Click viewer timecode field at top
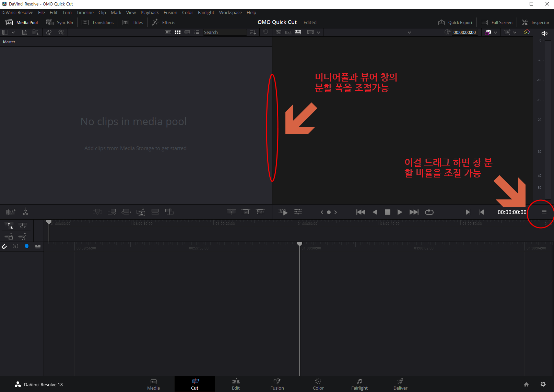Viewport: 554px width, 392px height. (464, 32)
